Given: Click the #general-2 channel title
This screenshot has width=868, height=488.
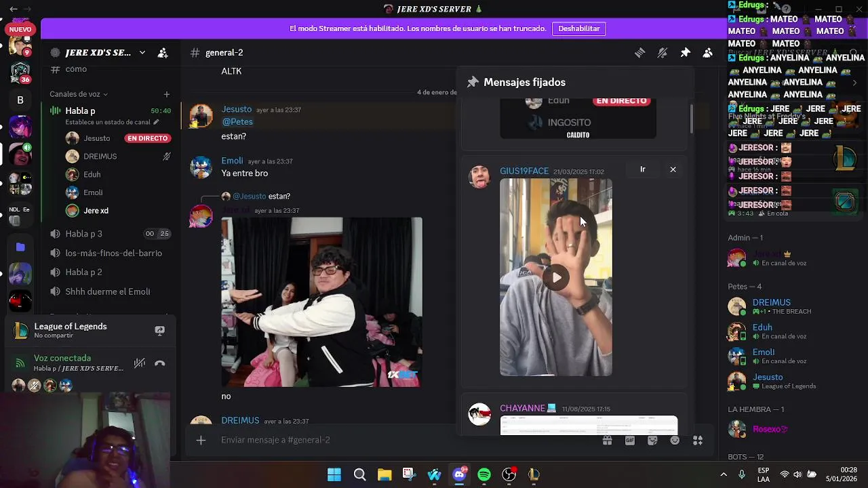Looking at the screenshot, I should click(x=224, y=53).
